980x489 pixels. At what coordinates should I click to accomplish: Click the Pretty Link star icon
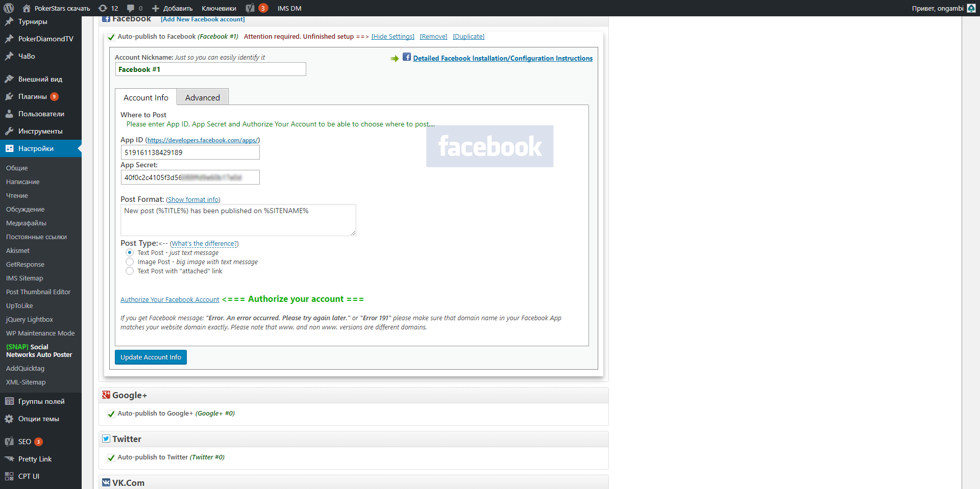pos(9,459)
